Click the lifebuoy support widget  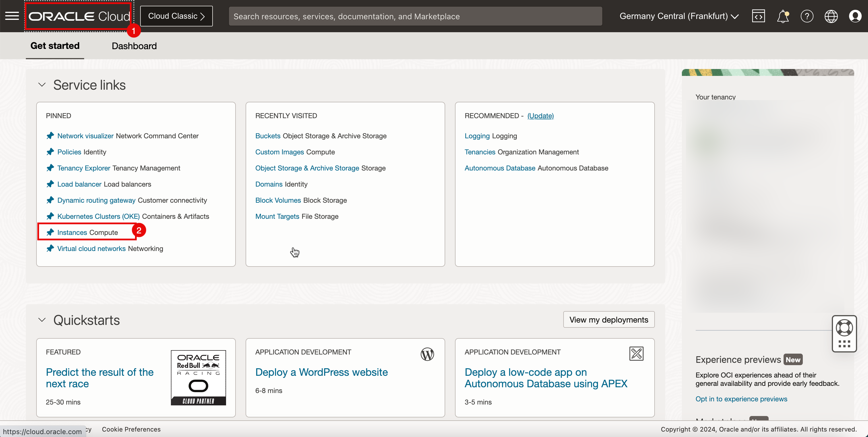pos(844,328)
